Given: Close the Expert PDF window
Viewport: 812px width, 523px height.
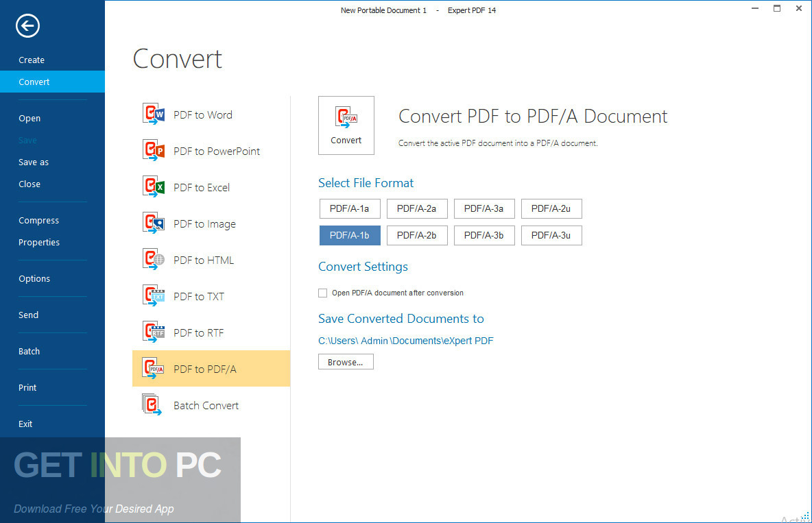Looking at the screenshot, I should pos(798,8).
